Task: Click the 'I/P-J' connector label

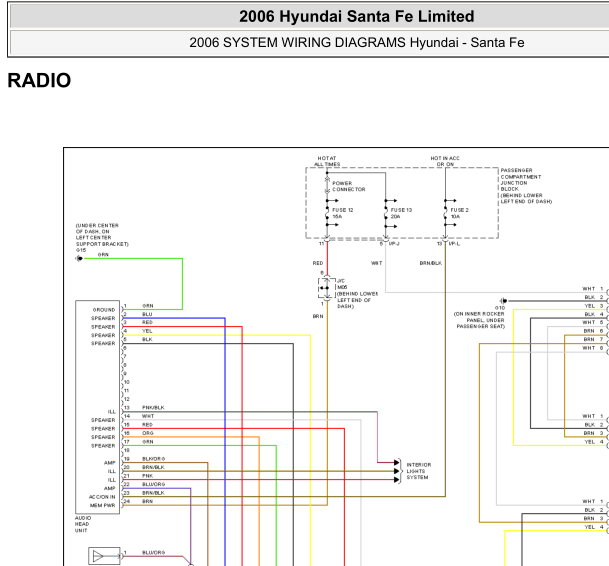Action: tap(394, 244)
